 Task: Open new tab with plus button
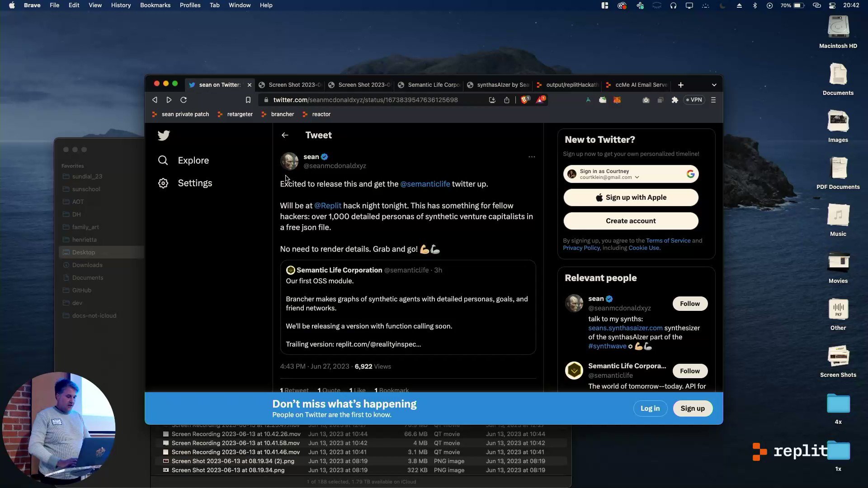pos(681,85)
